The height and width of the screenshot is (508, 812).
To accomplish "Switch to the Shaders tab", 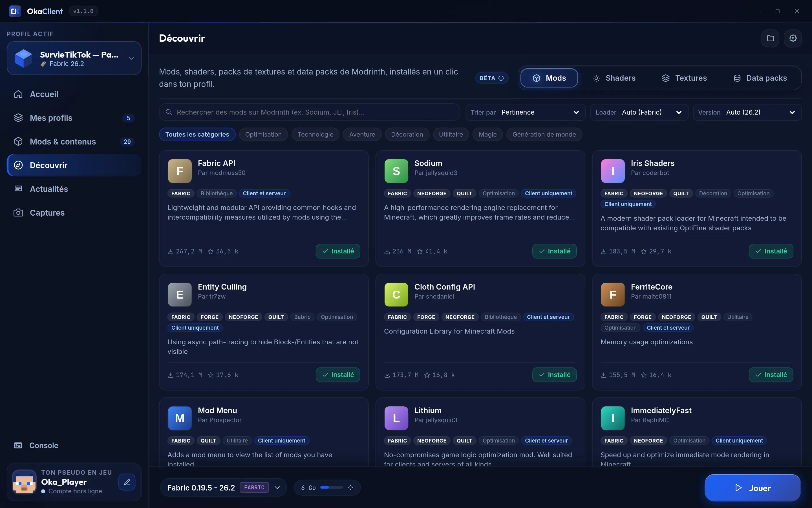I will (x=614, y=78).
